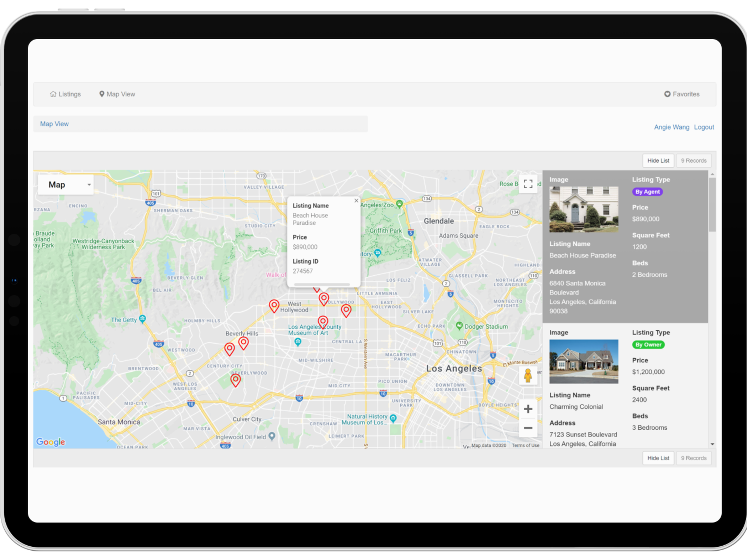
Task: Click the Santa Monica label on map
Action: 119,422
